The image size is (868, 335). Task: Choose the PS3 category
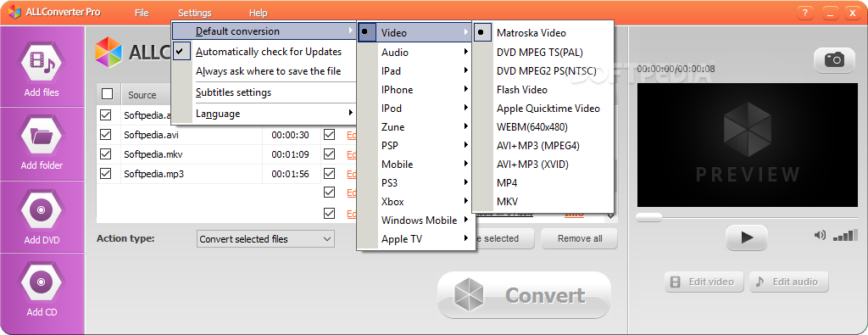(x=416, y=182)
